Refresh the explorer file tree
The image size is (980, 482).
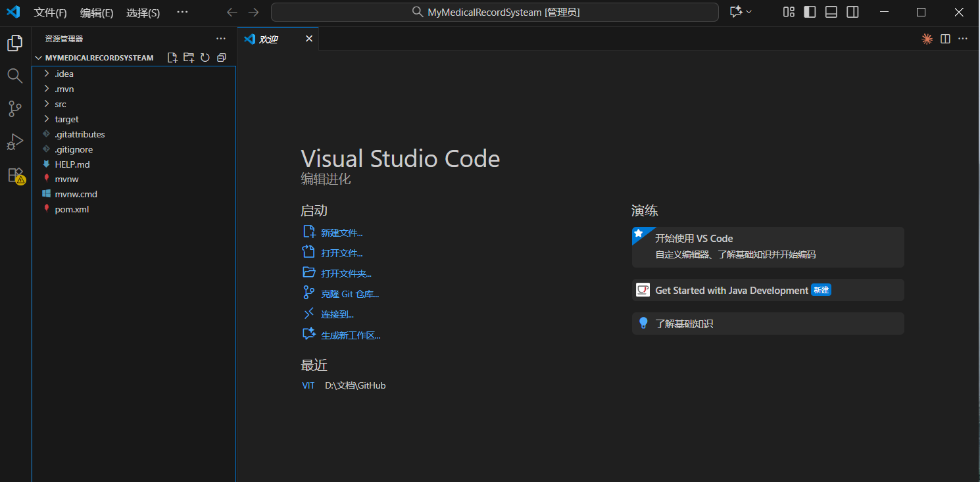coord(205,58)
